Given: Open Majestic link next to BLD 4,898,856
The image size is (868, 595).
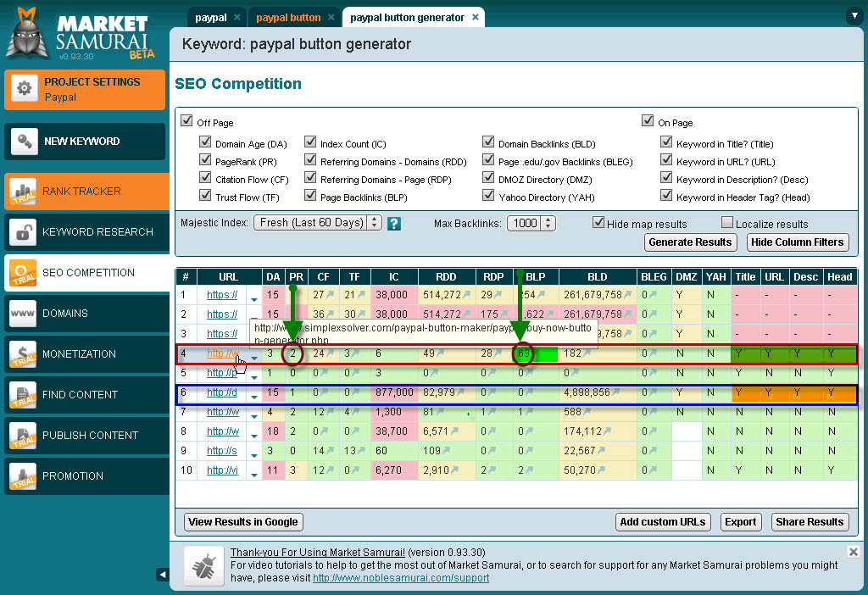Looking at the screenshot, I should [616, 392].
